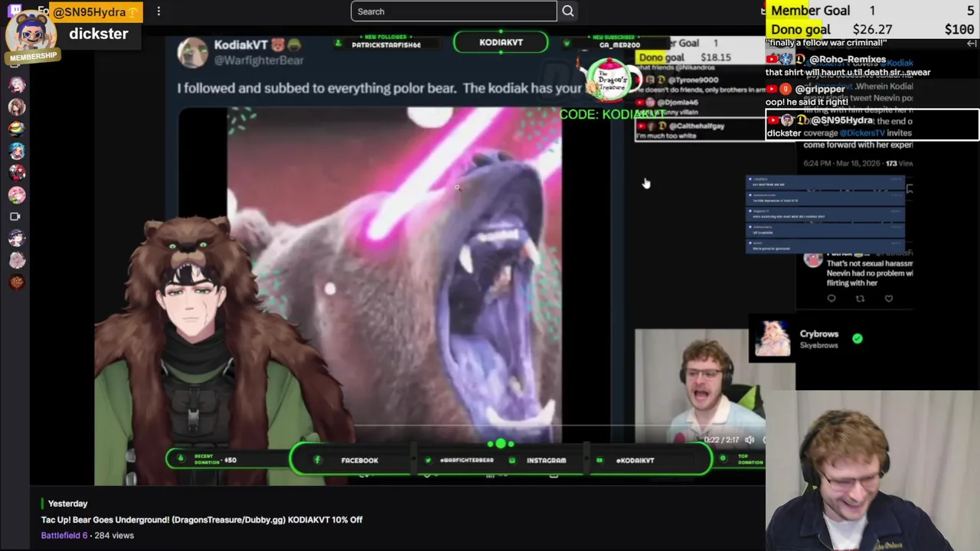Open the Tac Up! Bear Goes Underground video title
Image resolution: width=980 pixels, height=551 pixels.
coord(202,520)
